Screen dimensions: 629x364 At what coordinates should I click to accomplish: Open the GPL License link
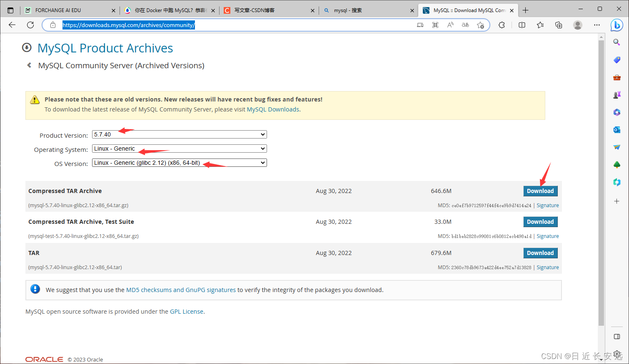tap(187, 312)
